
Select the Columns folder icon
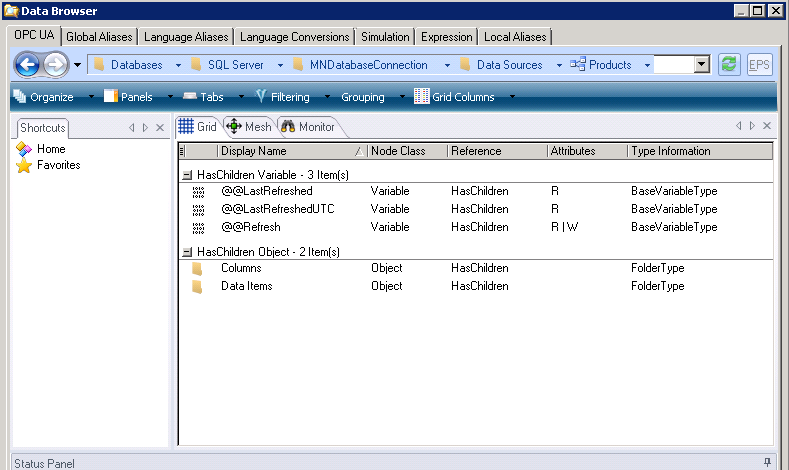(x=198, y=268)
